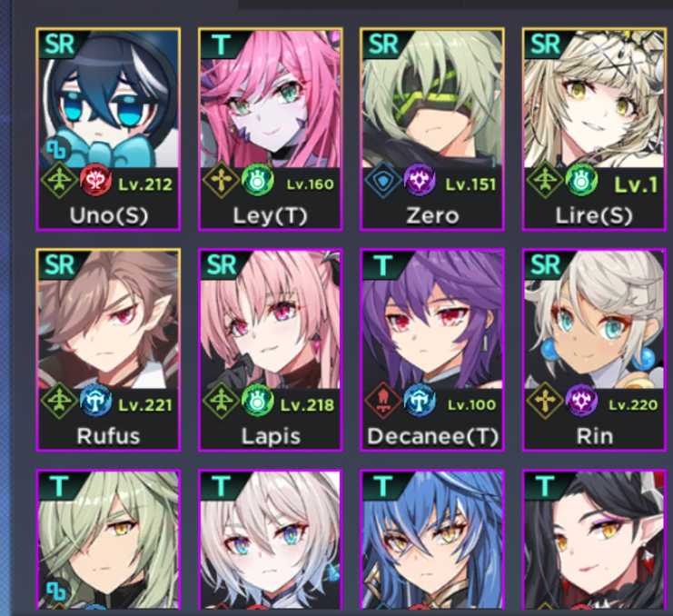Click the SR rank badge on Rufus
Image resolution: width=673 pixels, height=616 pixels.
click(x=60, y=265)
